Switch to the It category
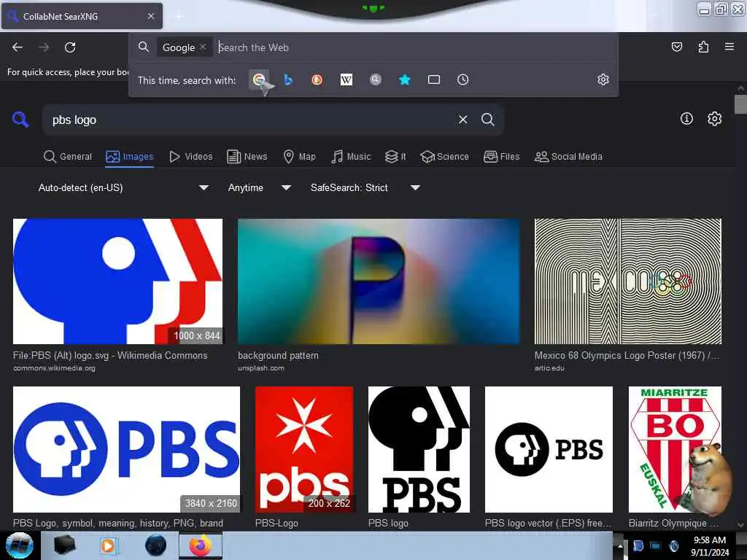Image resolution: width=747 pixels, height=560 pixels. tap(395, 156)
